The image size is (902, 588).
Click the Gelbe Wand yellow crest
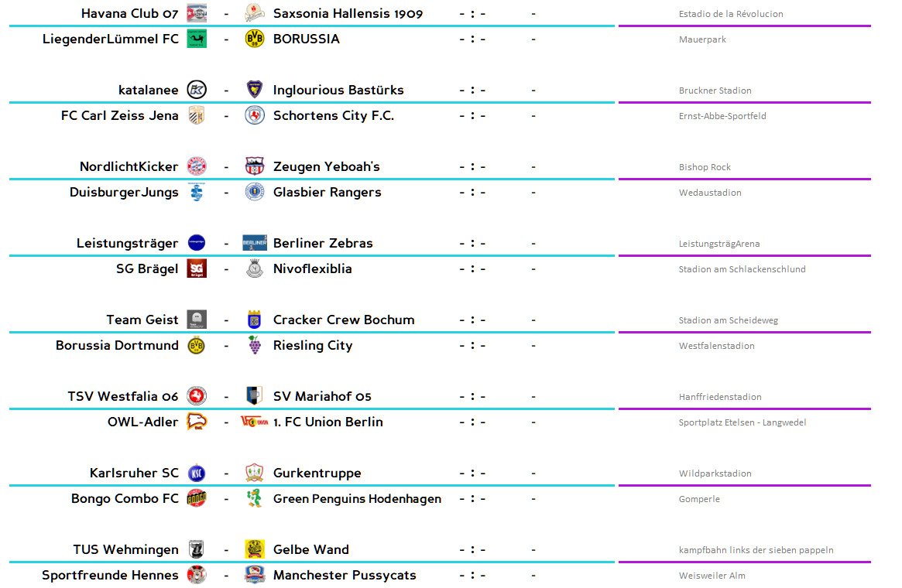[x=254, y=549]
